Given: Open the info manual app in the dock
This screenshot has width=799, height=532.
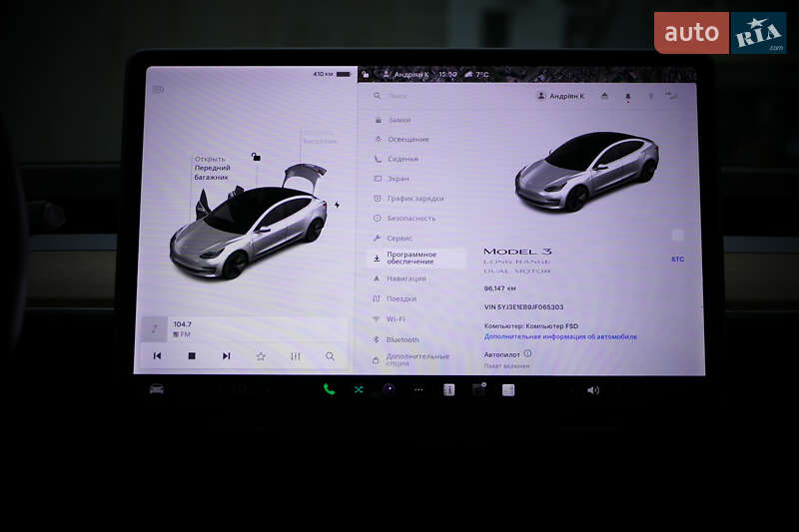Looking at the screenshot, I should pyautogui.click(x=448, y=390).
